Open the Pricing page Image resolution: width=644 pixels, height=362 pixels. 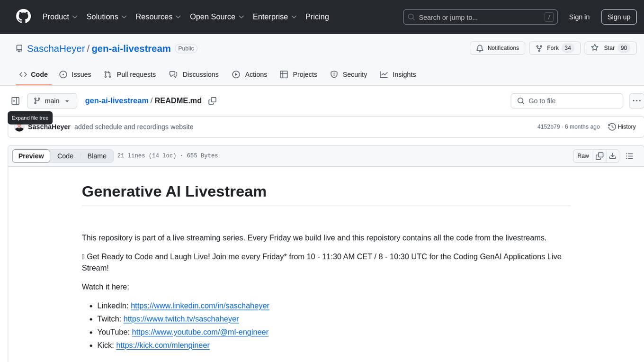[317, 17]
